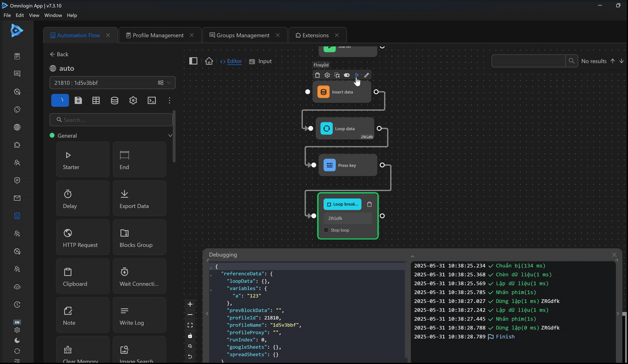Open the profile dropdown 21810 : 1d5v3bbf

(112, 82)
